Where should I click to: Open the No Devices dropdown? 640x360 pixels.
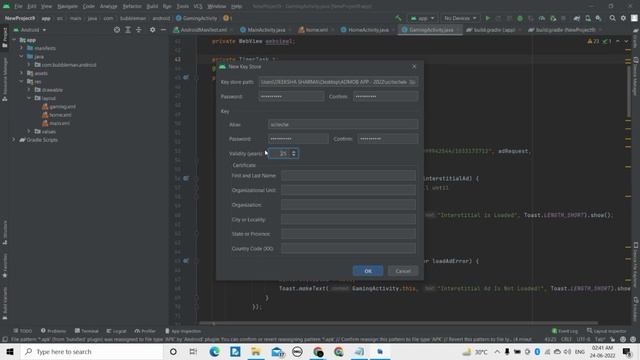point(460,18)
